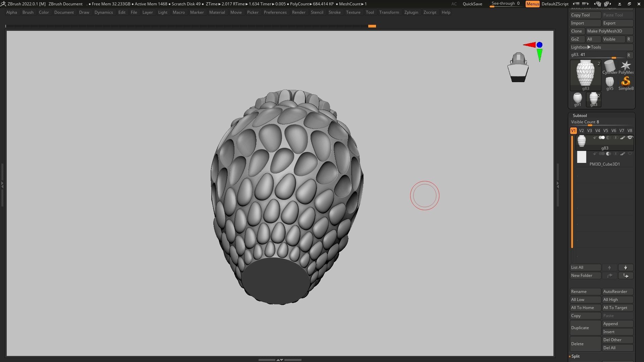Select the Cylinder3D tool thumbnail
Viewport: 644px width, 362px height.
(609, 66)
